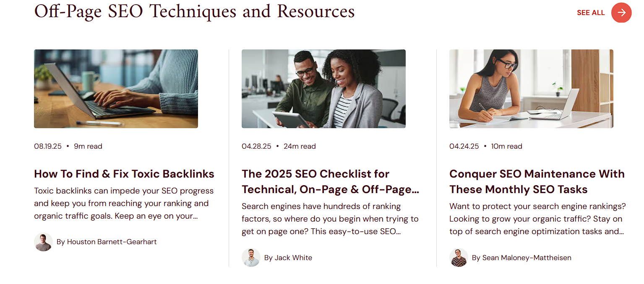Open "Conquer SEO Maintenance" article title

point(537,181)
